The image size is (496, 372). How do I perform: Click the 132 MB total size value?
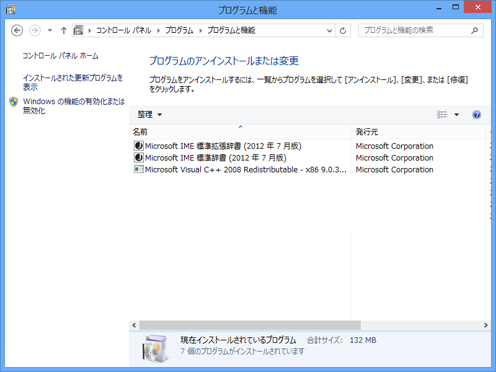(x=363, y=340)
